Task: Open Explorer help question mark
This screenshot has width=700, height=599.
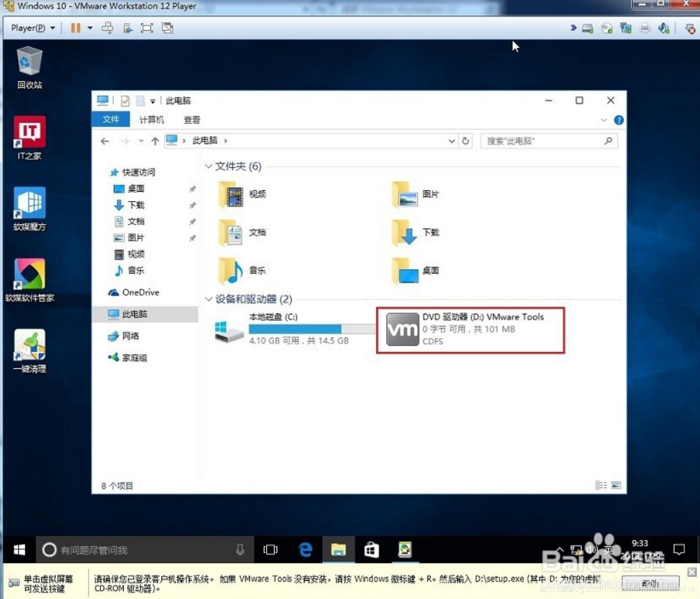Action: 619,120
